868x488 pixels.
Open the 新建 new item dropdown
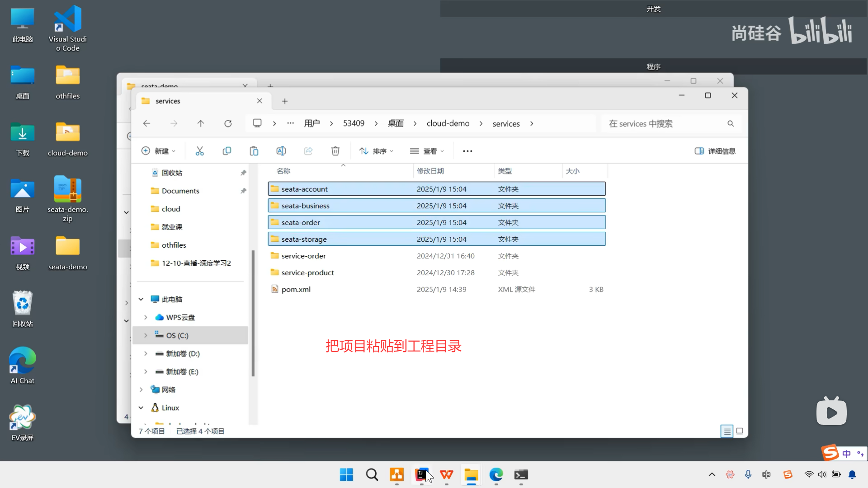point(158,151)
